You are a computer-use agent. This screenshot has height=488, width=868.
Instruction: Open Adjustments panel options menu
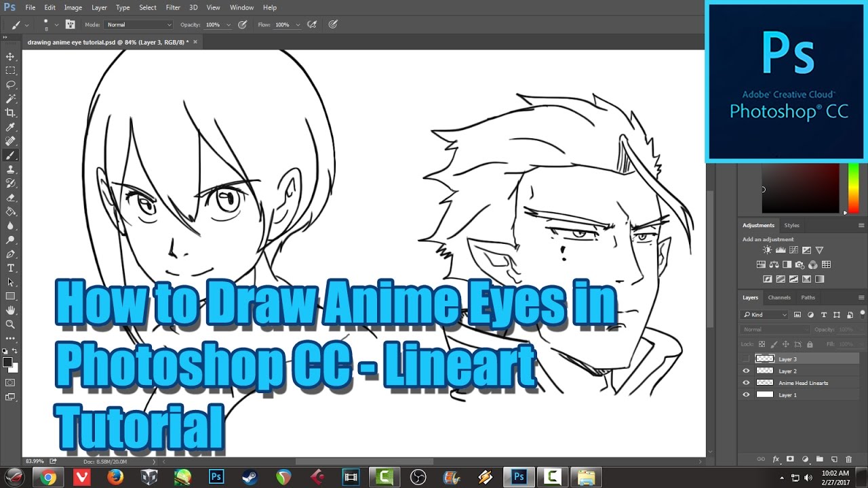point(861,225)
